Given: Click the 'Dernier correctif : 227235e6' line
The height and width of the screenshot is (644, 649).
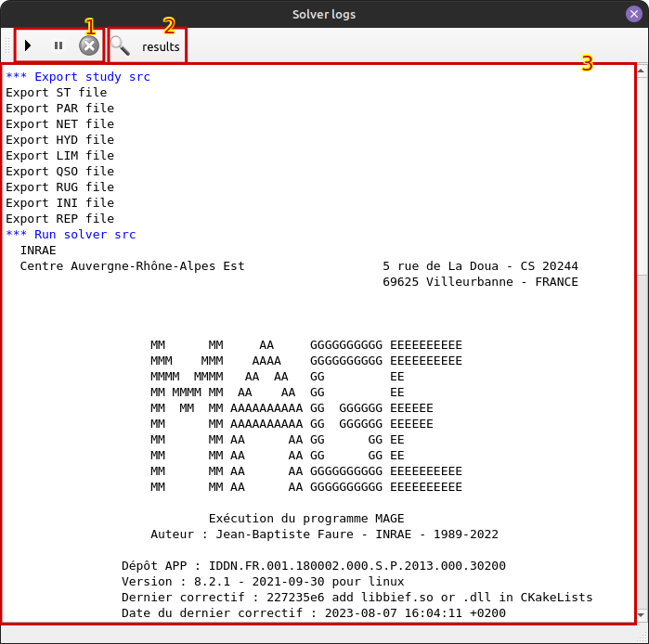Looking at the screenshot, I should [357, 598].
